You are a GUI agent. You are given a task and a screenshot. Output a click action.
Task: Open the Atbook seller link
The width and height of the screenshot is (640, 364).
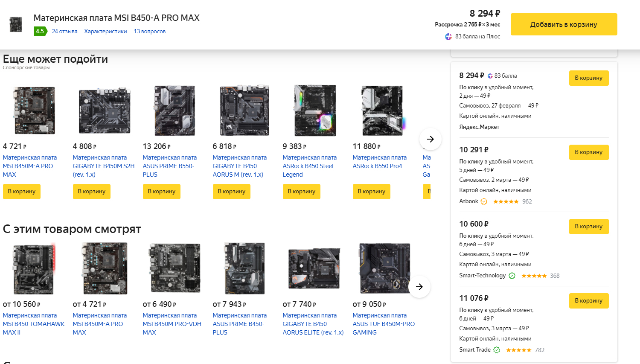[468, 201]
